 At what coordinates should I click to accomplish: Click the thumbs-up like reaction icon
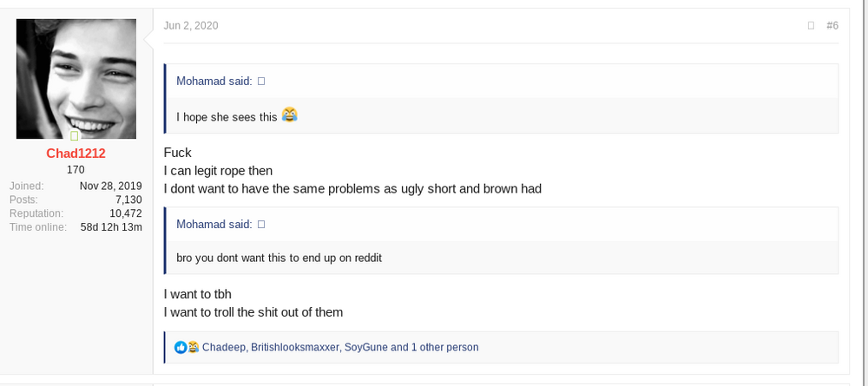coord(181,347)
